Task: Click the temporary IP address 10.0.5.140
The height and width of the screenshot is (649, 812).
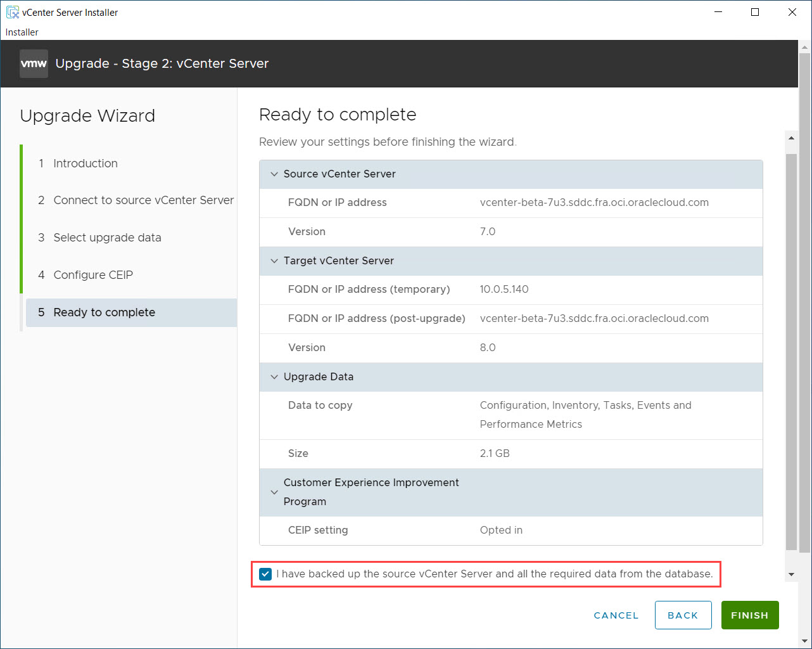Action: 504,290
